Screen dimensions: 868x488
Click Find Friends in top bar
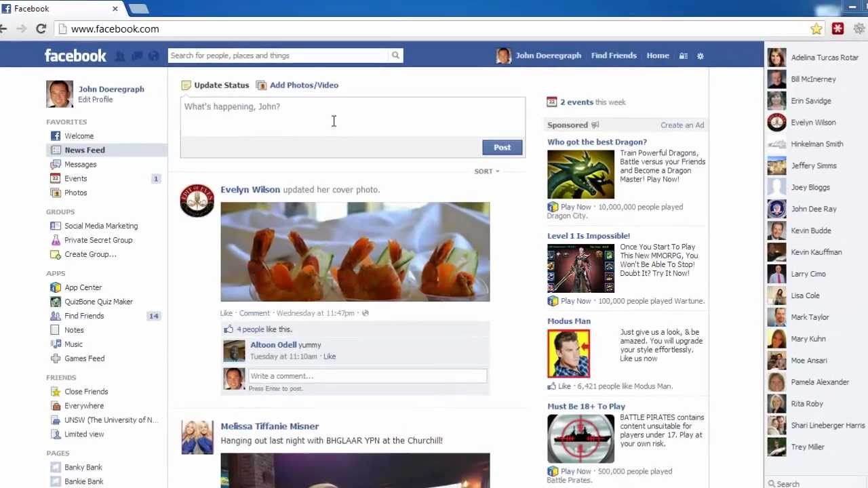click(614, 56)
